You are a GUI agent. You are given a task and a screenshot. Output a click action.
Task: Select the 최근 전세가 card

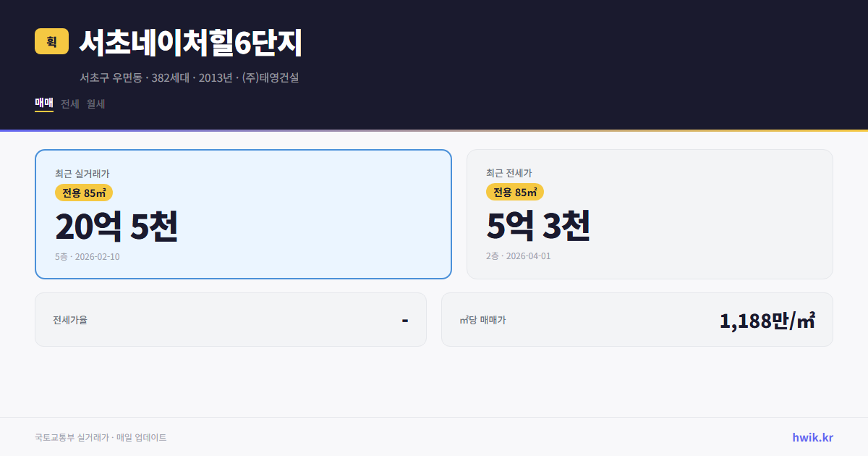pyautogui.click(x=650, y=214)
